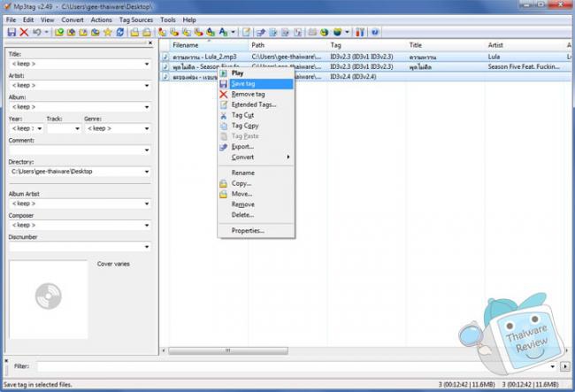Click the folder icon beside Copy...
The height and width of the screenshot is (392, 575).
click(223, 184)
